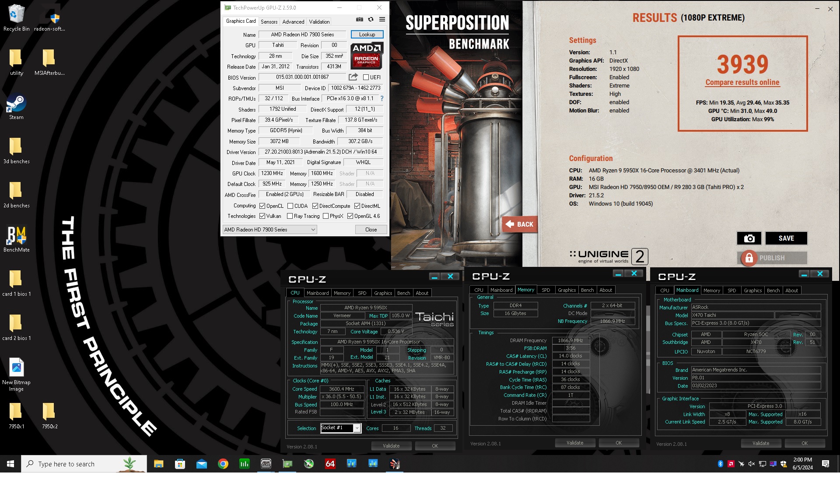Click the muted speaker icon in the tray
This screenshot has width=840, height=504.
tap(752, 464)
